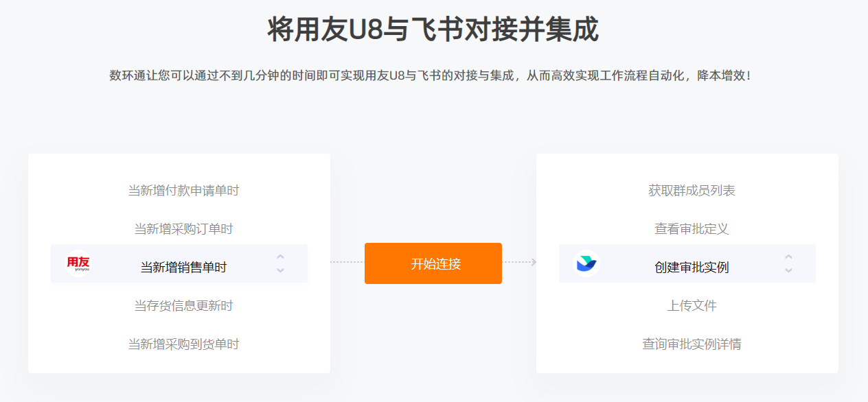Choose 当存货信息更新时 trigger option
The image size is (868, 402).
183,306
